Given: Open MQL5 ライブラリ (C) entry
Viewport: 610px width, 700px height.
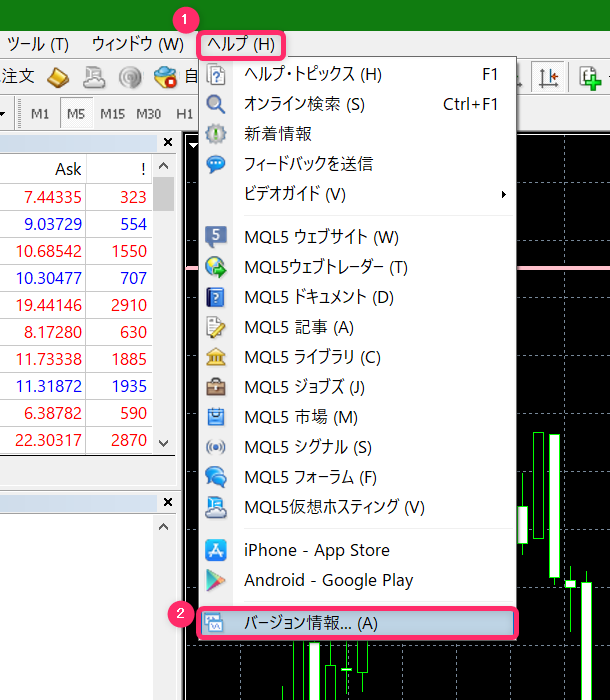Looking at the screenshot, I should [357, 357].
